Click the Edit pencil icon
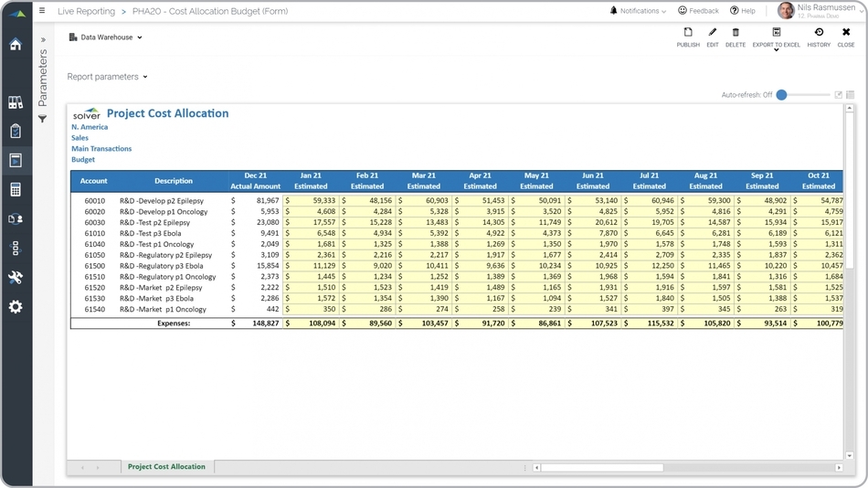Image resolution: width=868 pixels, height=488 pixels. (x=713, y=33)
